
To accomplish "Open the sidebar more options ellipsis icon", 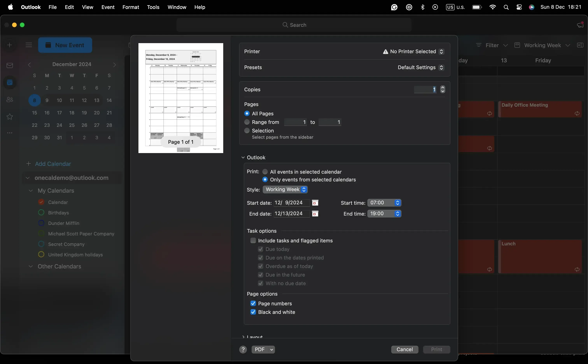I will [x=10, y=132].
